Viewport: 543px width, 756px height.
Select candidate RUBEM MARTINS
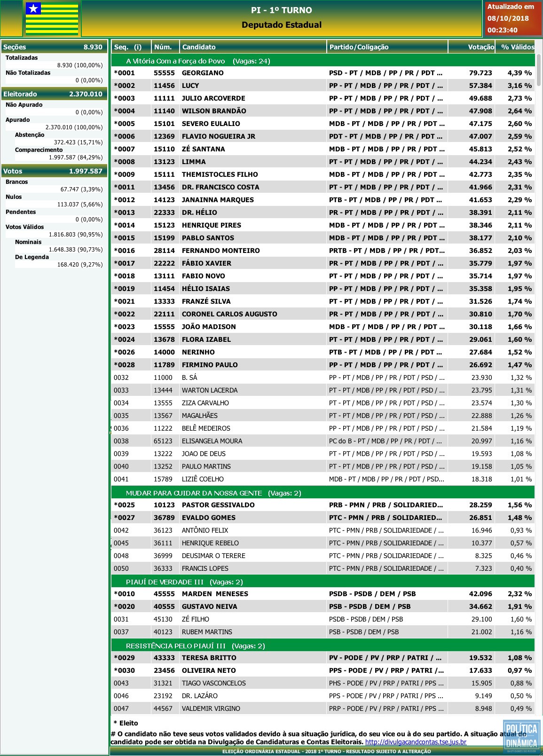(x=323, y=632)
